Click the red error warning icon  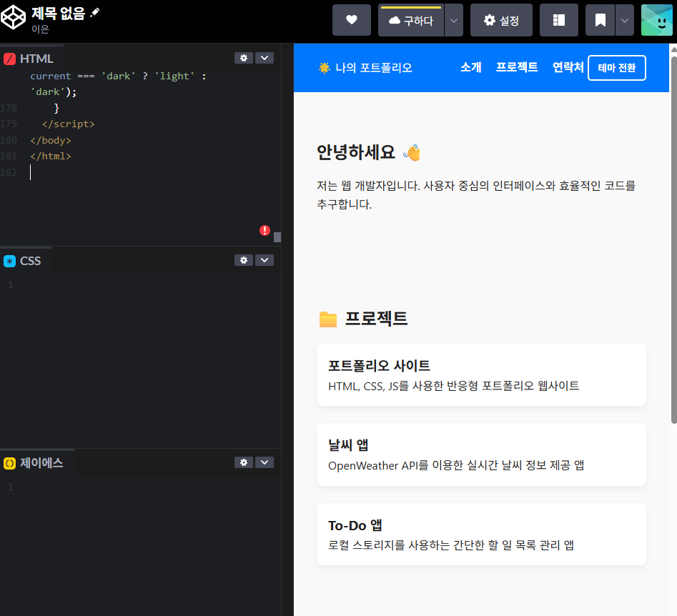265,231
